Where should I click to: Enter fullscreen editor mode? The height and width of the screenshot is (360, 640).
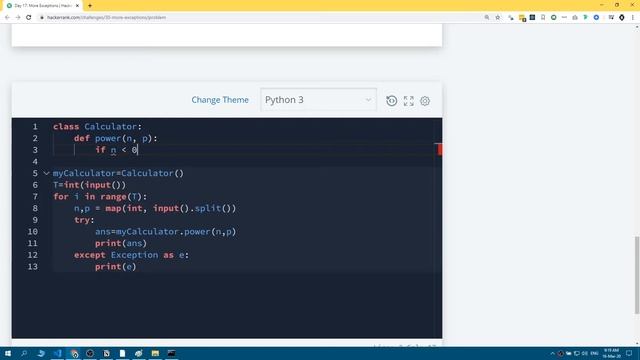point(409,101)
